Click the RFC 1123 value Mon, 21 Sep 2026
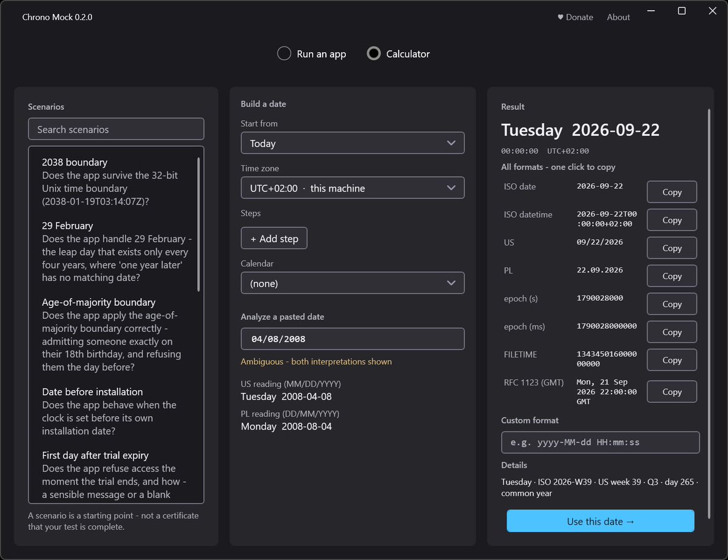Viewport: 728px width, 560px height. click(607, 392)
